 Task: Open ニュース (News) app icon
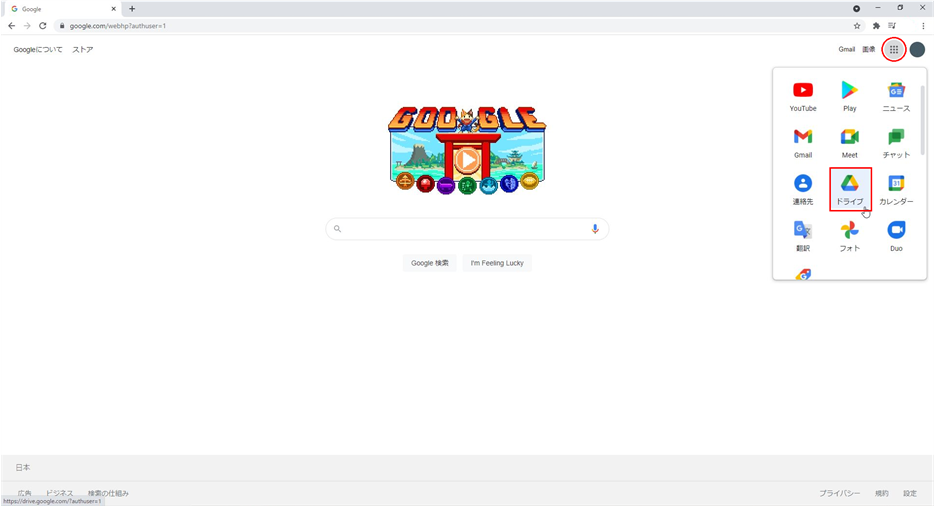(896, 96)
